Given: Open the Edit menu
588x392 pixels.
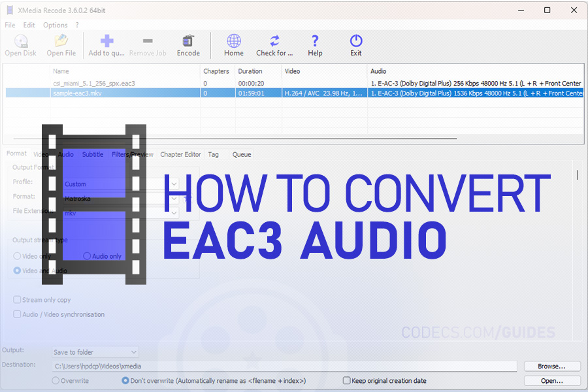Looking at the screenshot, I should coord(29,25).
